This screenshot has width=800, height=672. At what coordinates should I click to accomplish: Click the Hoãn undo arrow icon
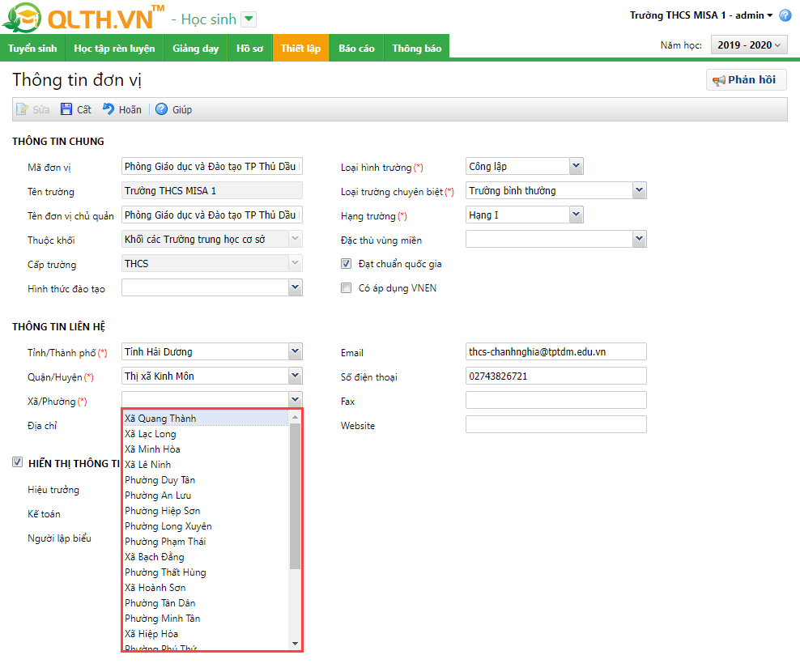(x=109, y=109)
